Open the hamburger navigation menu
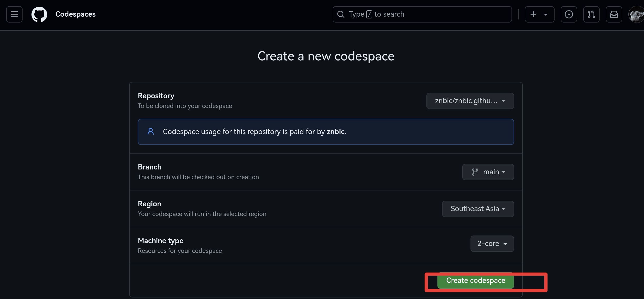Viewport: 644px width, 299px height. pyautogui.click(x=14, y=14)
